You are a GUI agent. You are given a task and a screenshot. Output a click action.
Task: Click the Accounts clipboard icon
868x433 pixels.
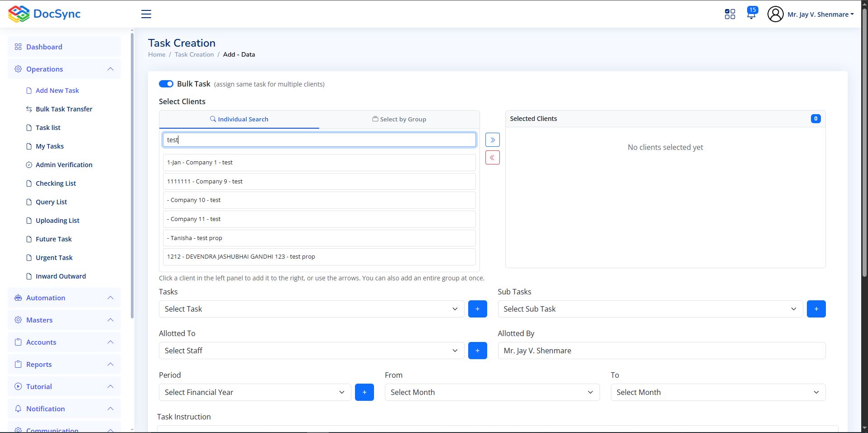coord(18,342)
